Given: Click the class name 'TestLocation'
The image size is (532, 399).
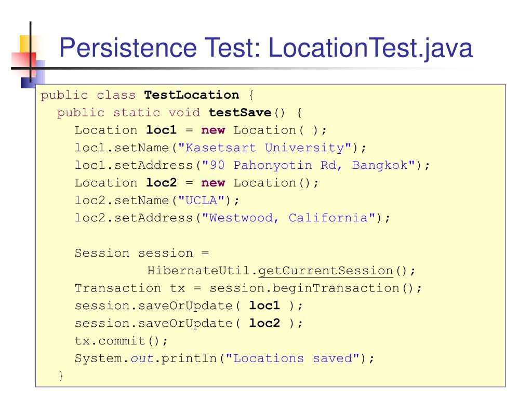Looking at the screenshot, I should point(191,95).
